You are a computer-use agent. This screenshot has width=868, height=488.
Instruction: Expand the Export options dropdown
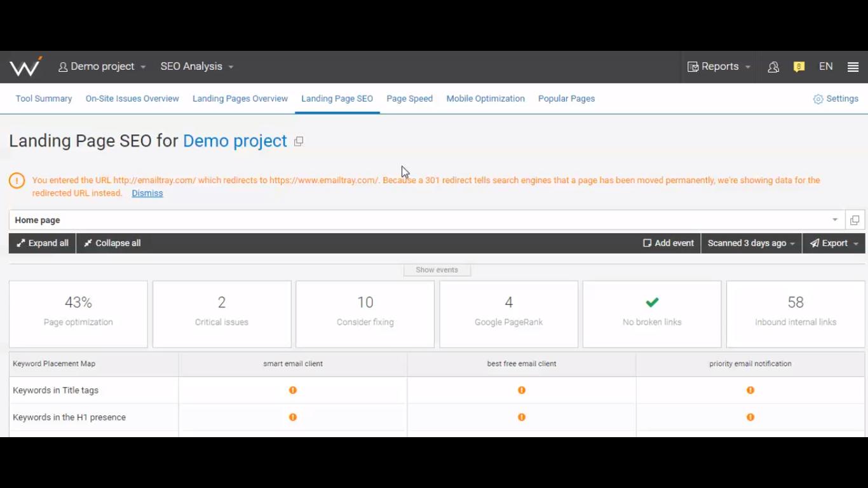click(834, 243)
